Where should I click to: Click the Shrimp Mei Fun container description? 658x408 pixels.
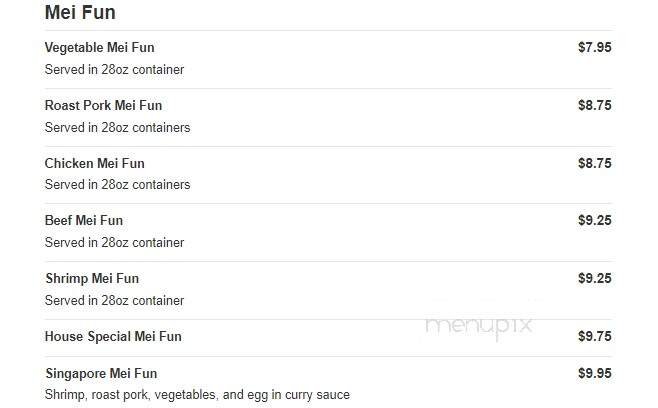[114, 301]
